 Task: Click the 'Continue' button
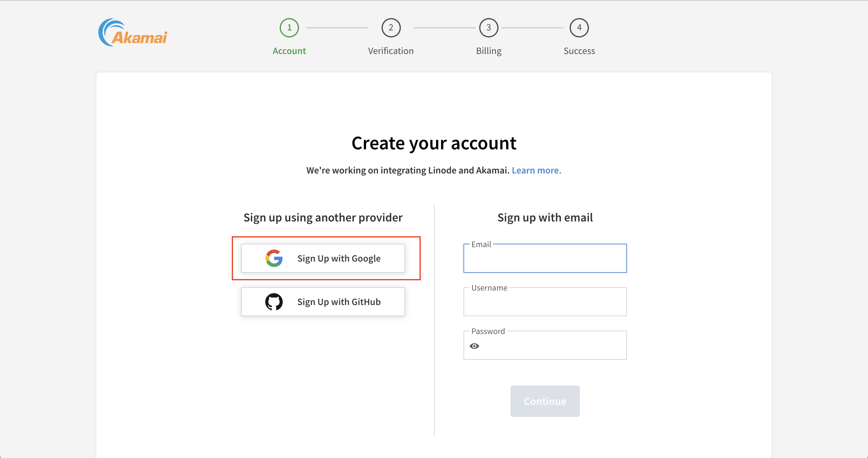(545, 401)
